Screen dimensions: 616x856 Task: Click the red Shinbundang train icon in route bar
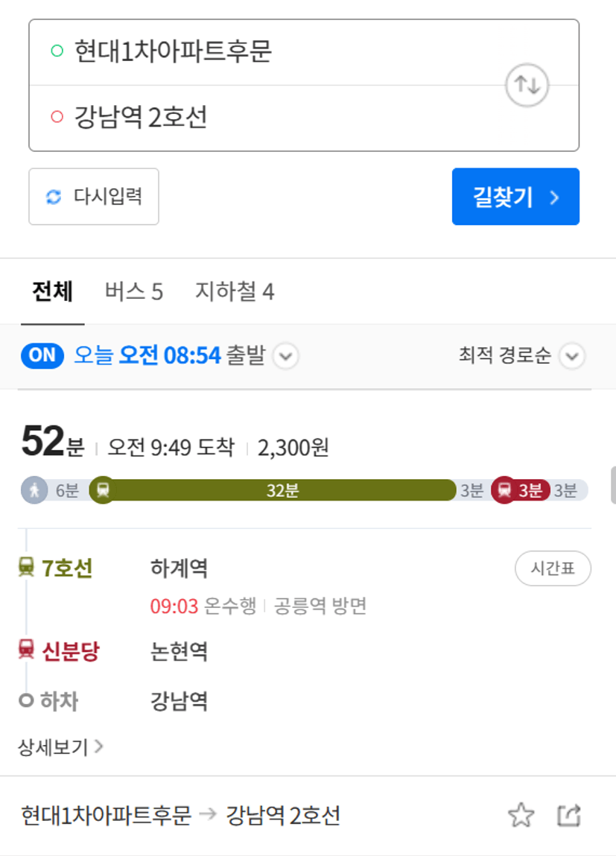pos(504,490)
